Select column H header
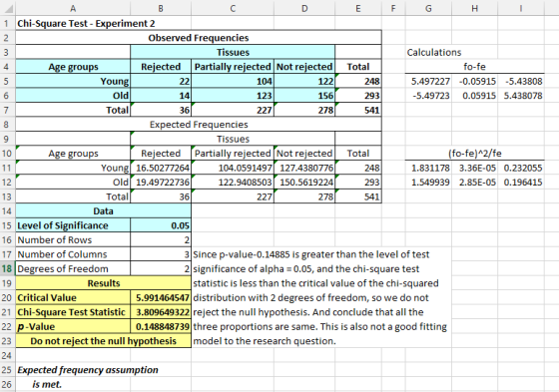559x392 pixels. pos(475,8)
